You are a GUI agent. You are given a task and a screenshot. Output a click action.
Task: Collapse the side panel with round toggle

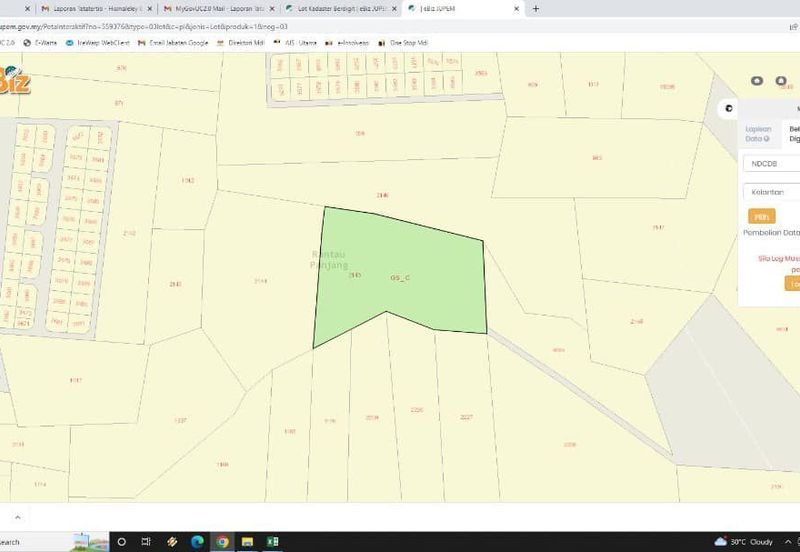point(729,108)
